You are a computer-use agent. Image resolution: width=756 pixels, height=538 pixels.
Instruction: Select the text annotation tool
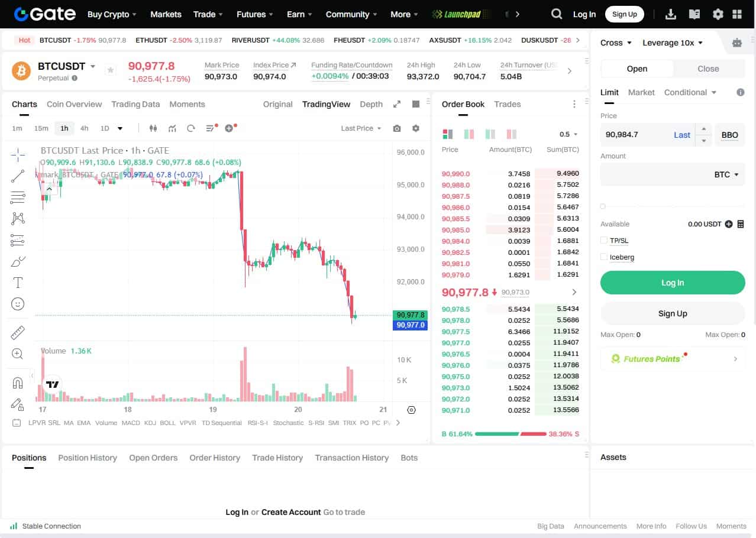point(17,282)
